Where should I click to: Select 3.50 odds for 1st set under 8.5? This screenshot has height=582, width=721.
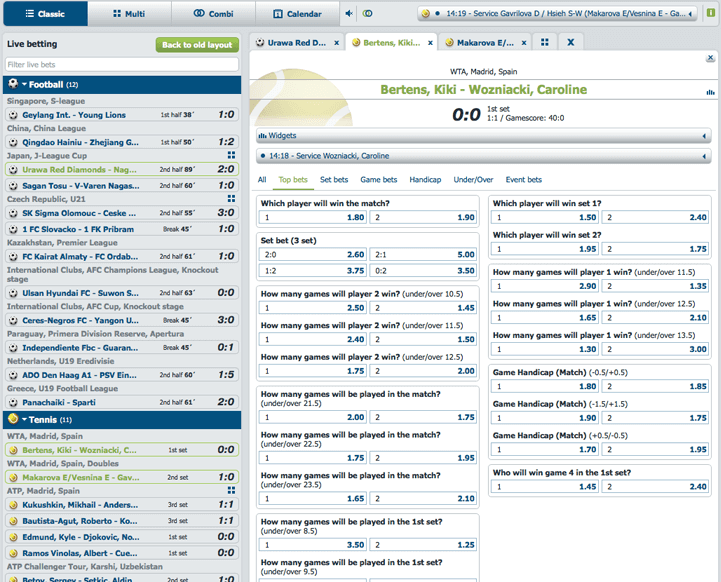[x=313, y=545]
